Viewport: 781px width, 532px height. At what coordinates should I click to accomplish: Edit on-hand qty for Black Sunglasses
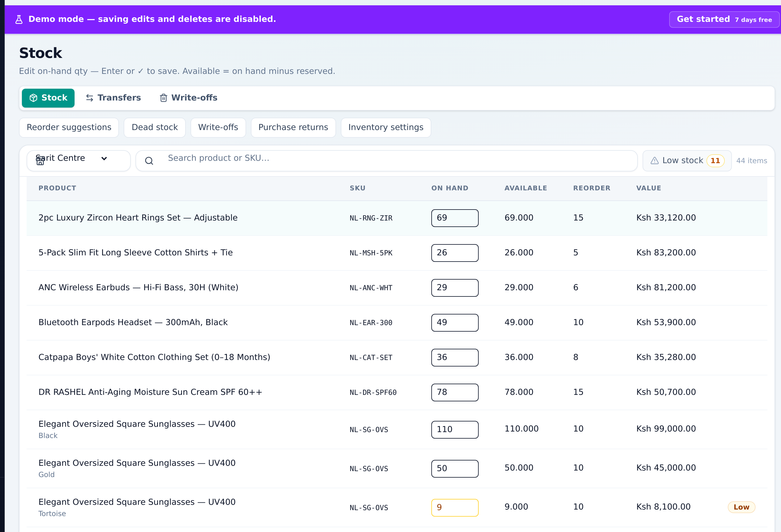pos(455,430)
